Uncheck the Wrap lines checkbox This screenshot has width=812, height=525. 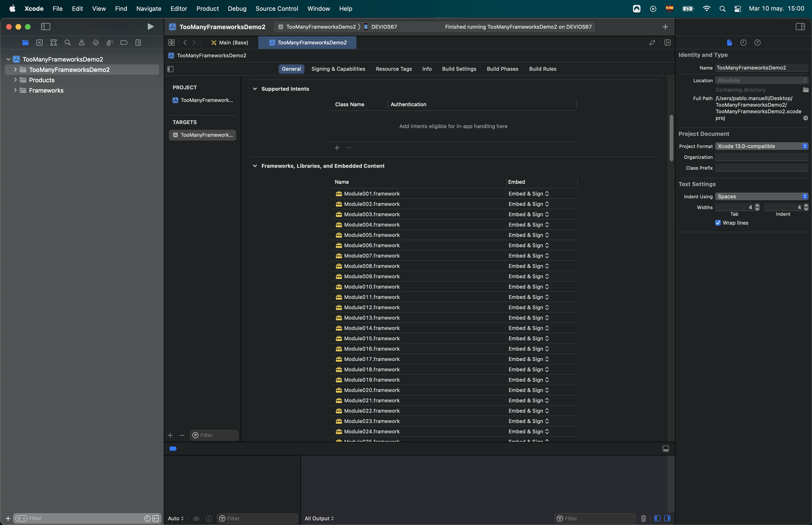[x=718, y=223]
